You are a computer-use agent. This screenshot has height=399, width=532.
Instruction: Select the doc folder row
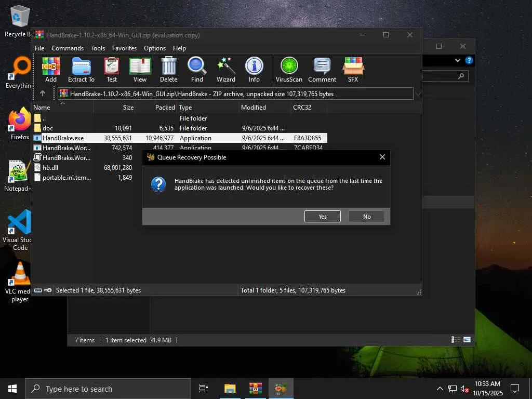click(180, 128)
